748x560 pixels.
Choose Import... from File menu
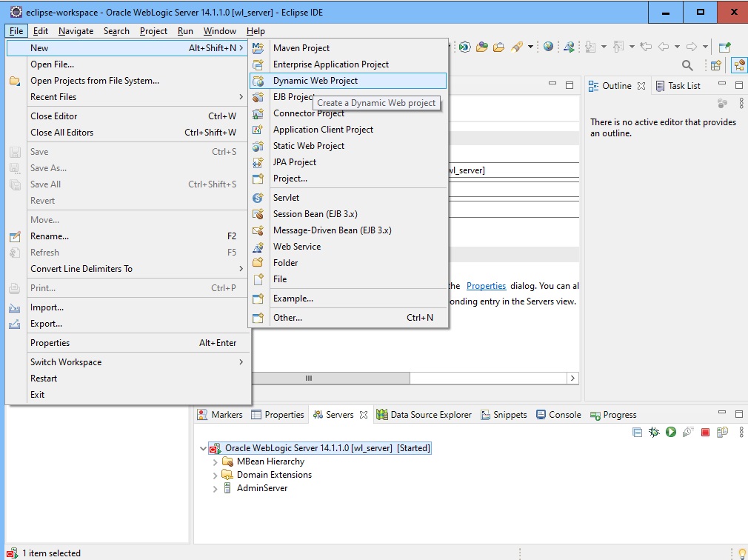pyautogui.click(x=128, y=307)
